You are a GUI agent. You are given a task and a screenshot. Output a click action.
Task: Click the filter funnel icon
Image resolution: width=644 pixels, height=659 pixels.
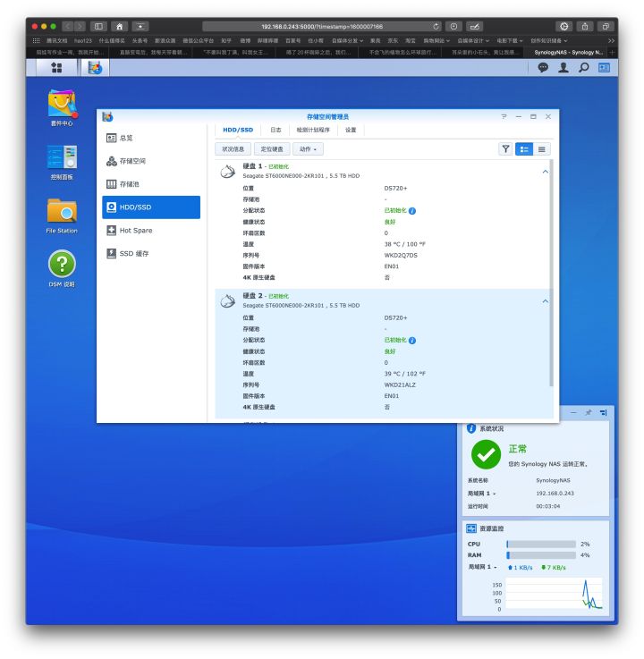pos(505,148)
